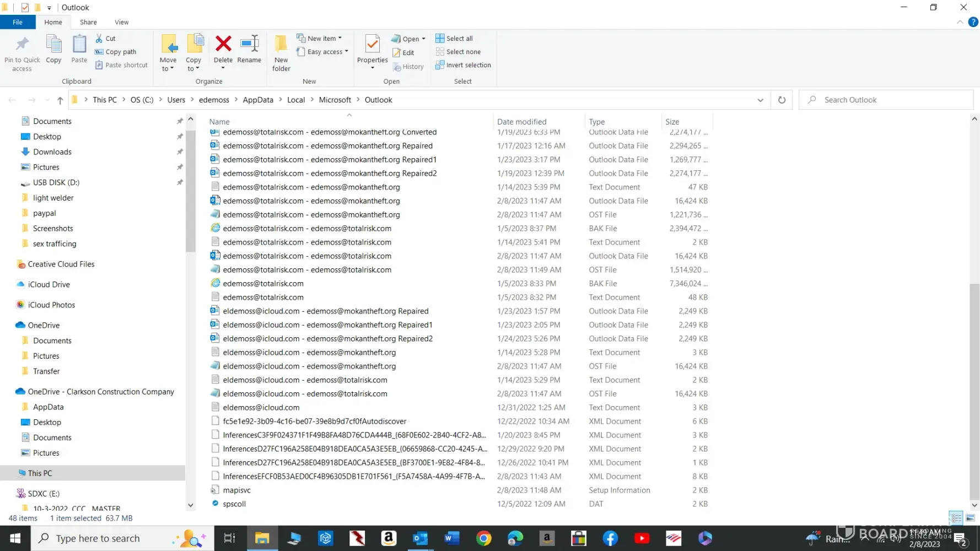980x551 pixels.
Task: Toggle the Invert selection option
Action: point(463,65)
